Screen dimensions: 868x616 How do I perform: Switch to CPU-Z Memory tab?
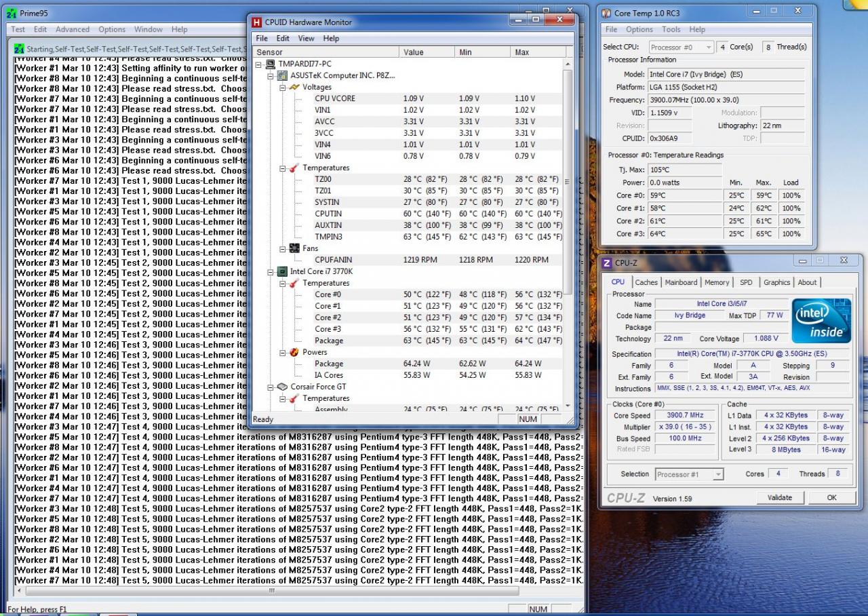(717, 282)
